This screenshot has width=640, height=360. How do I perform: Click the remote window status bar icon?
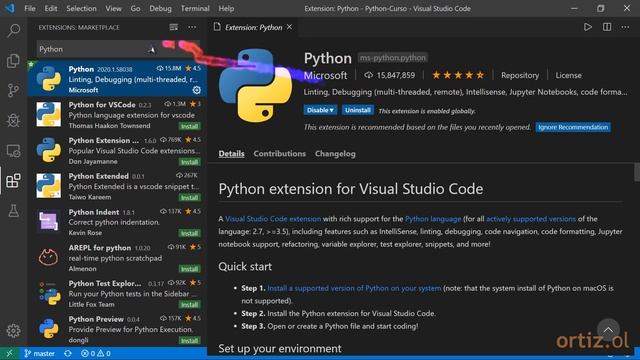9,353
